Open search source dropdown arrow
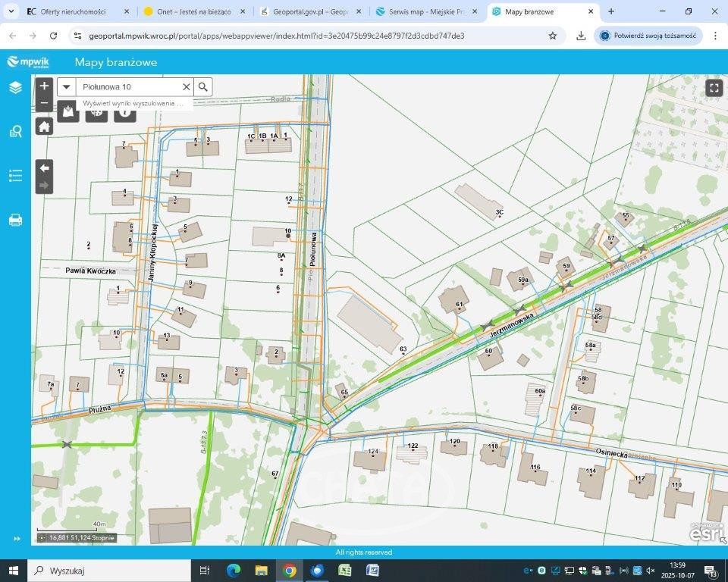Viewport: 728px width, 582px height. click(67, 87)
